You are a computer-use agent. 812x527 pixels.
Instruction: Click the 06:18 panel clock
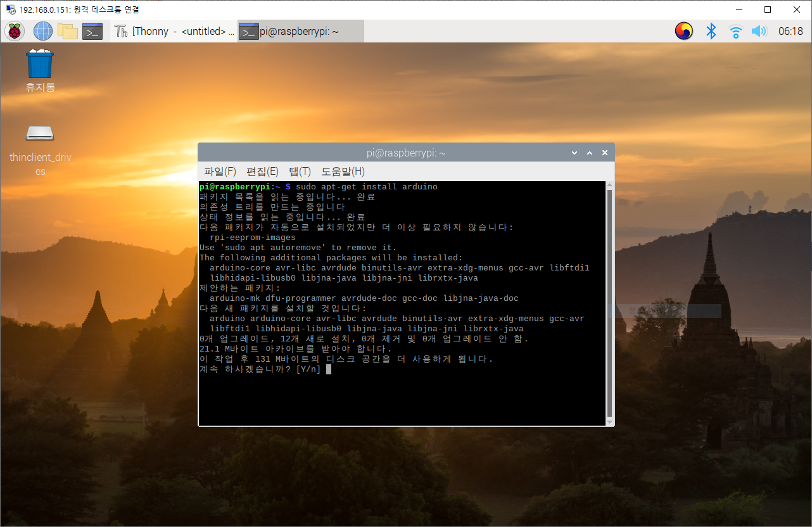[x=790, y=31]
